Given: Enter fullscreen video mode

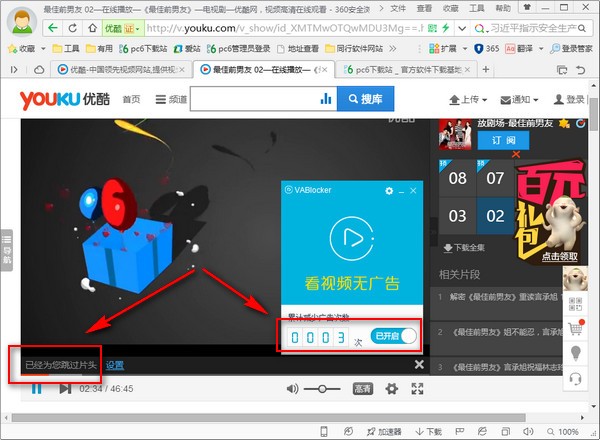Looking at the screenshot, I should pos(417,389).
